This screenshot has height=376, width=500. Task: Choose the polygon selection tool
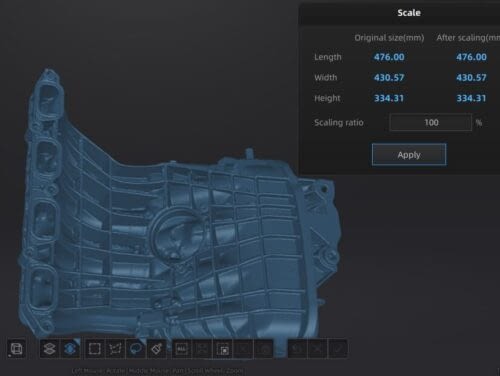pos(115,349)
